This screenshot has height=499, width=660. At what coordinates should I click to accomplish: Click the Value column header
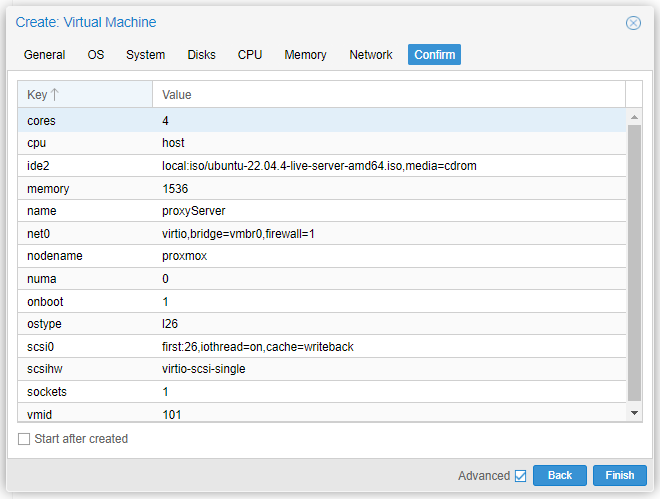[x=389, y=95]
